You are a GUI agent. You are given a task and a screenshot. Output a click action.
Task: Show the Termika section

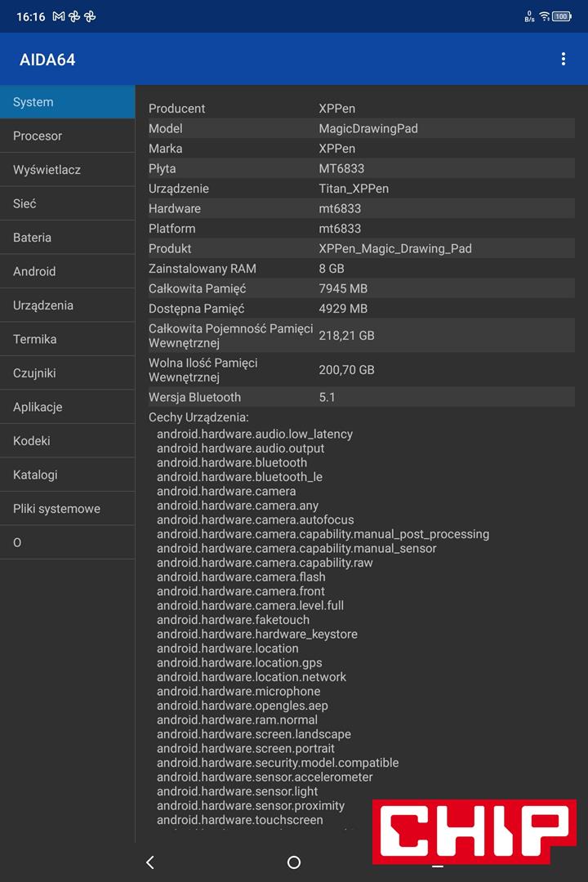click(x=67, y=339)
